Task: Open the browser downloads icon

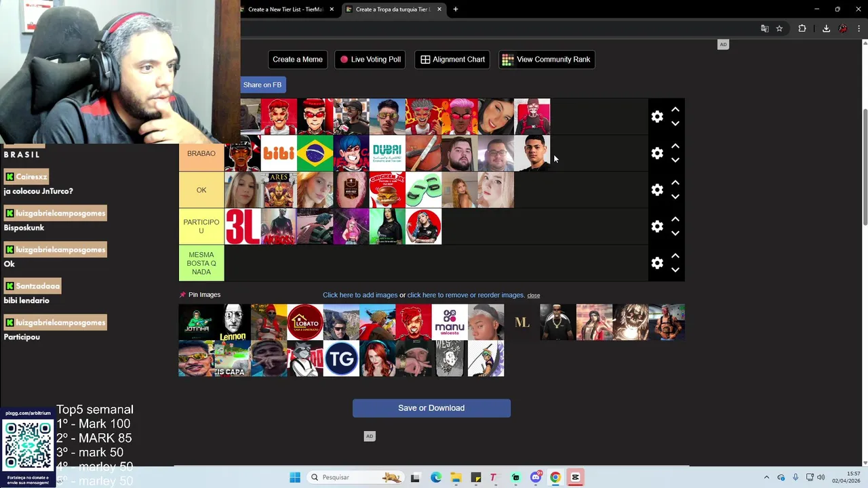Action: click(x=826, y=28)
